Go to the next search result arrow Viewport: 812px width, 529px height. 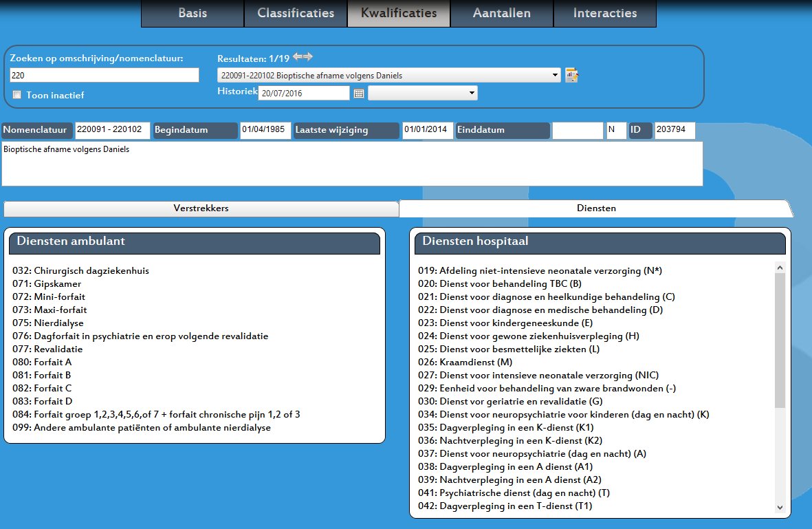point(308,56)
